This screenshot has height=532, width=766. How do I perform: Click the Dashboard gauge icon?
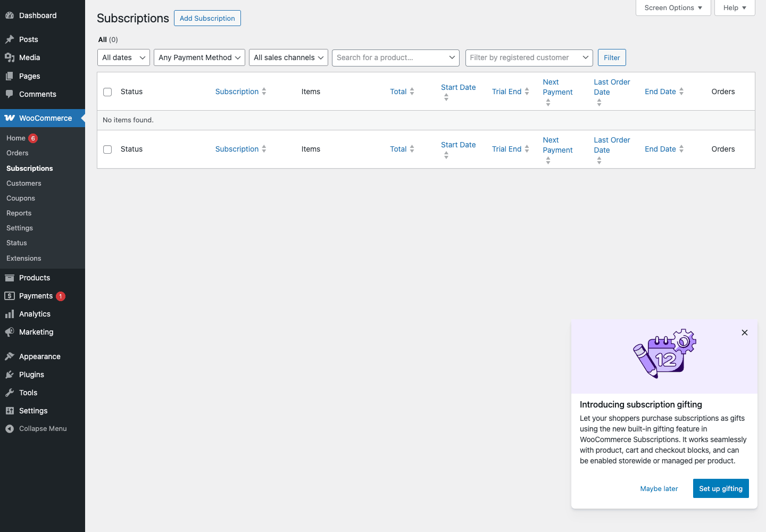click(10, 15)
